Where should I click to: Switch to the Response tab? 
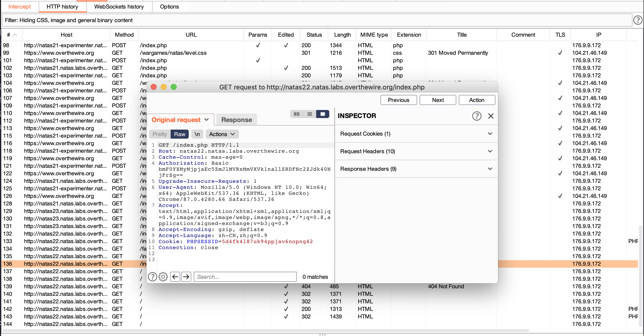[x=236, y=120]
